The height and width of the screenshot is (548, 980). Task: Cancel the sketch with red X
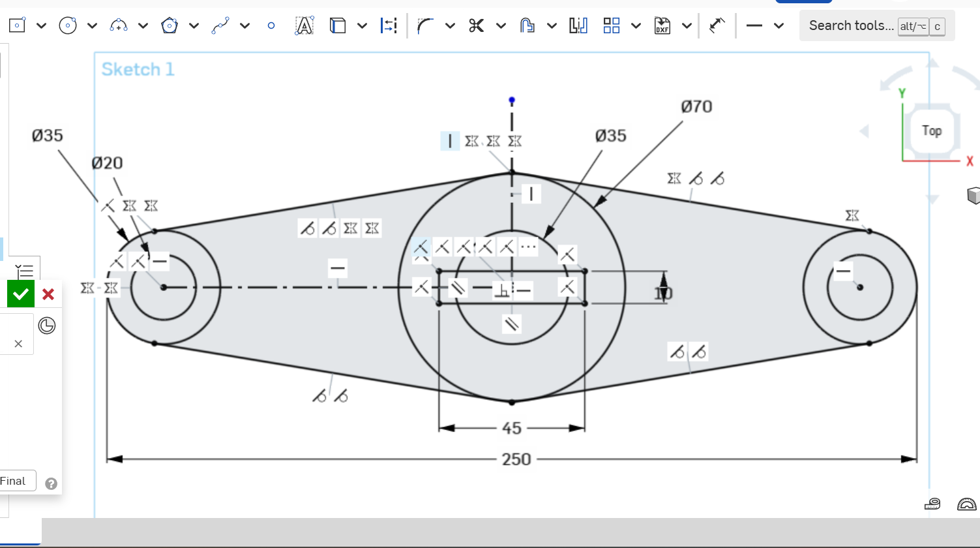tap(48, 294)
